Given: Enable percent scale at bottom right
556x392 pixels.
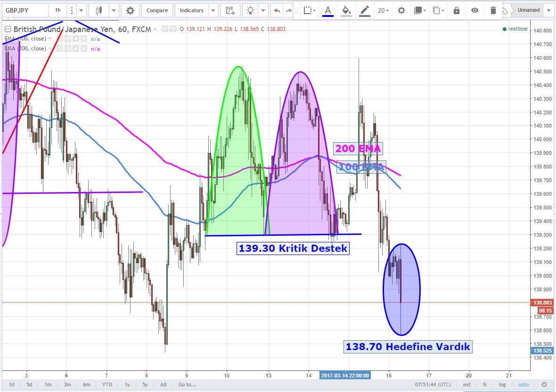Looking at the screenshot, I should click(x=484, y=384).
